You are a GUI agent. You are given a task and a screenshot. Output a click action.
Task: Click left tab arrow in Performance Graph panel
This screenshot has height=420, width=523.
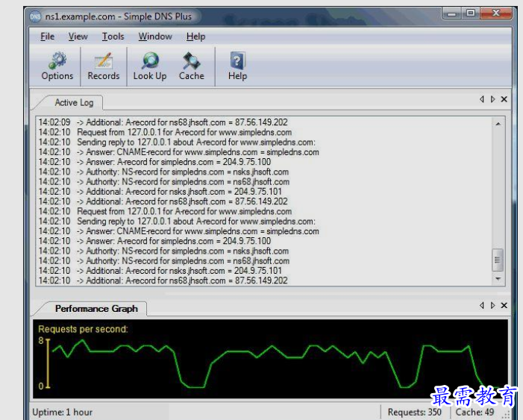(x=482, y=305)
